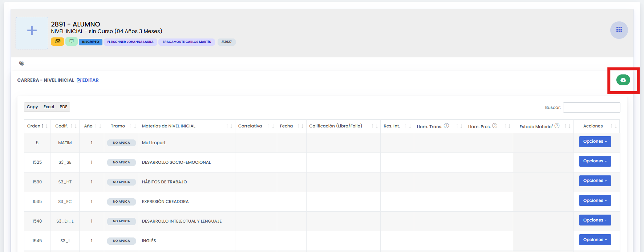
Task: Export table to Excel
Action: [49, 107]
